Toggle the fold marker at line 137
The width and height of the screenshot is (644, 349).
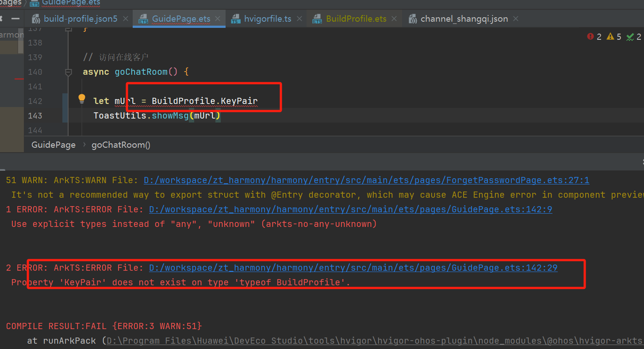[68, 29]
